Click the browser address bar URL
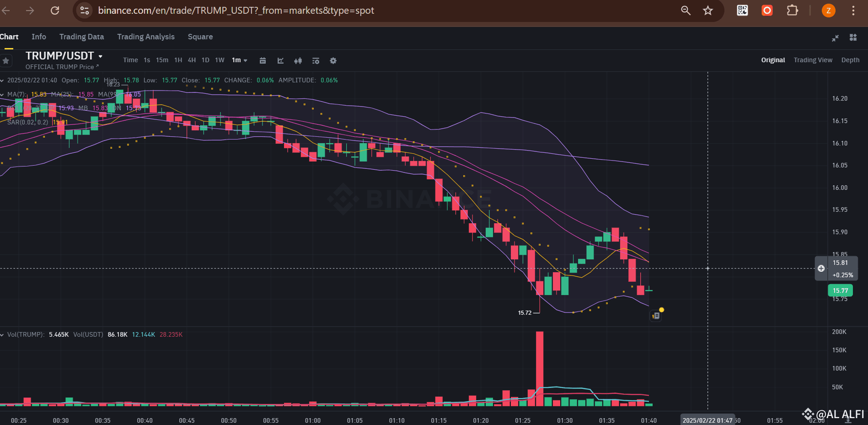 click(236, 11)
